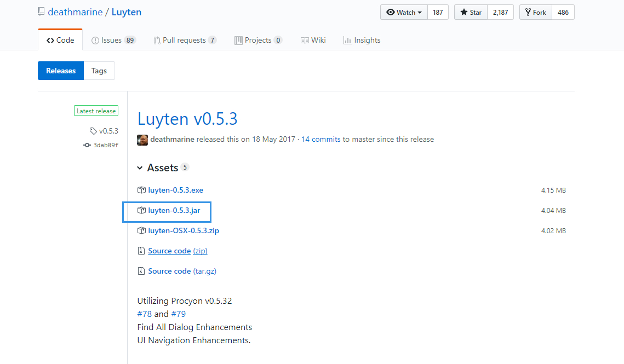Image resolution: width=624 pixels, height=364 pixels.
Task: Click the text UI Navigation Enhancements
Action: pos(194,340)
